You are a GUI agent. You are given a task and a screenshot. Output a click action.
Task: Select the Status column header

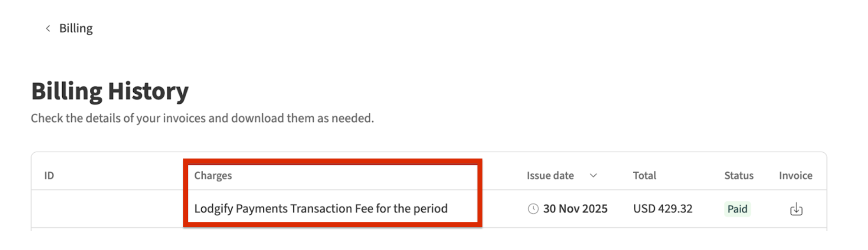(738, 176)
